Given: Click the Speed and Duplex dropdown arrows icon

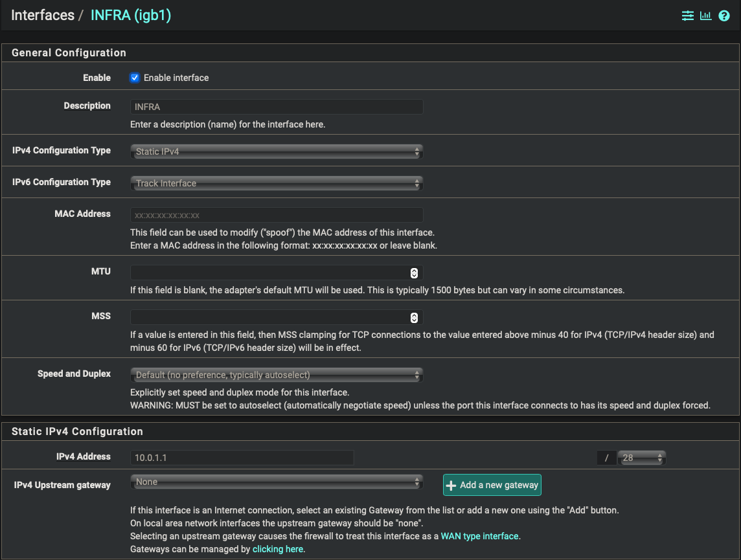Looking at the screenshot, I should [417, 374].
